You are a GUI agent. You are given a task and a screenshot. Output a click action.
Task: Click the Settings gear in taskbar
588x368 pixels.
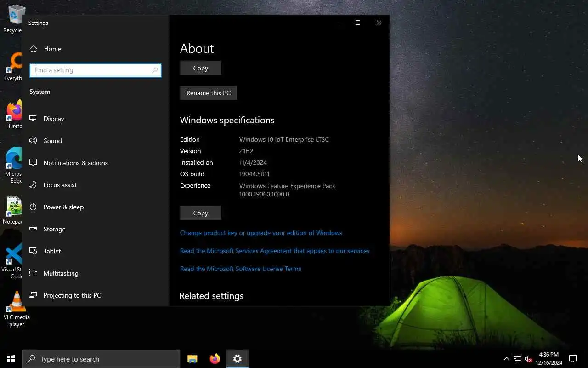237,359
